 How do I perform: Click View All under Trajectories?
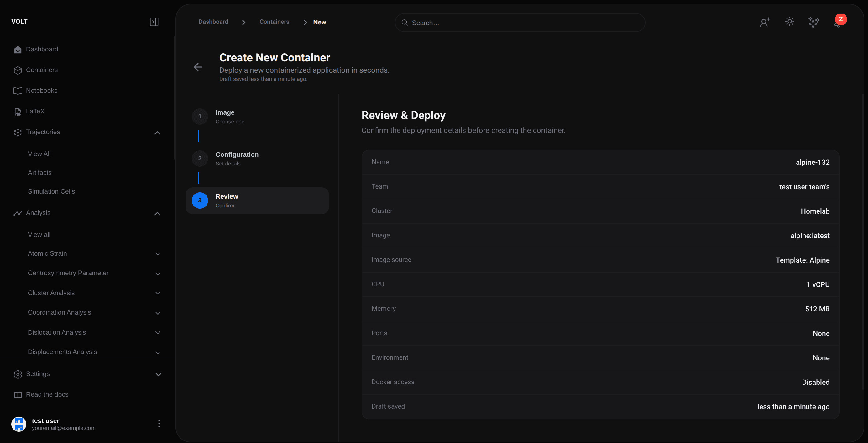[39, 154]
